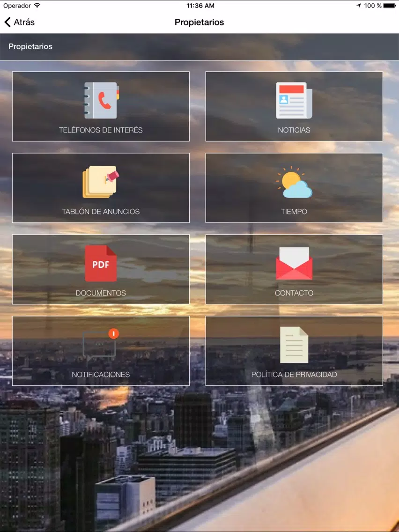Select the TABLÓN DE ANUNCIOS label
The height and width of the screenshot is (532, 399).
[x=101, y=211]
